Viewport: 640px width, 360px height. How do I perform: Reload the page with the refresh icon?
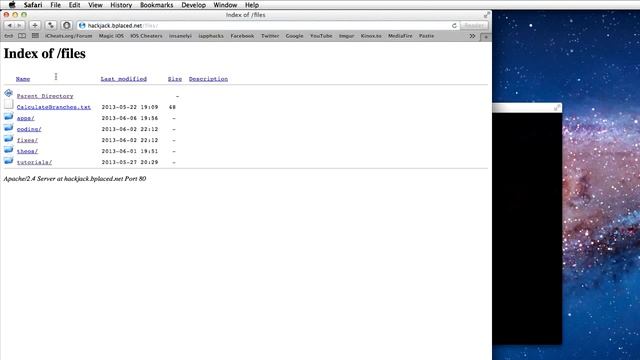pyautogui.click(x=454, y=25)
